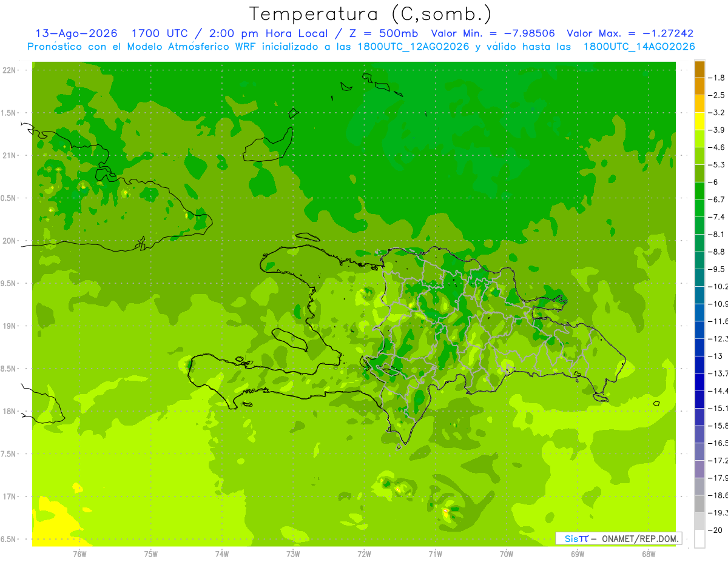Click the "-6" colorbar label

tap(713, 182)
